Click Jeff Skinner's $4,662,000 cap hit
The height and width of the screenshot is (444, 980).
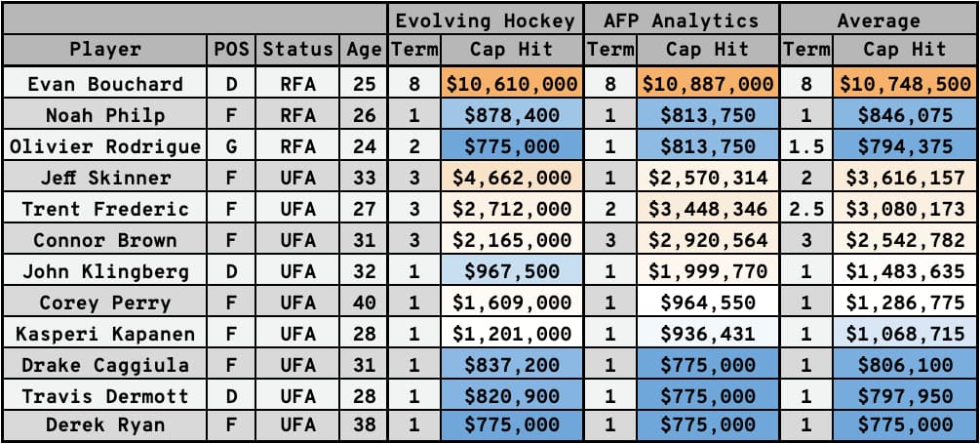(x=511, y=178)
